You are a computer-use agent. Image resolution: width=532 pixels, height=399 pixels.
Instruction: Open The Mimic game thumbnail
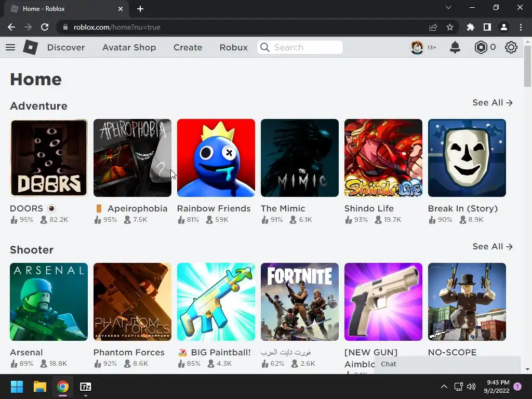pos(300,158)
